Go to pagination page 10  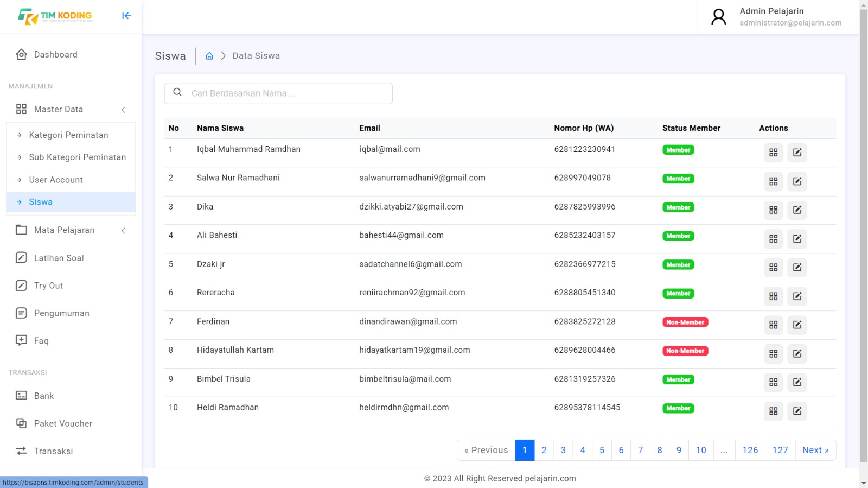pos(701,450)
